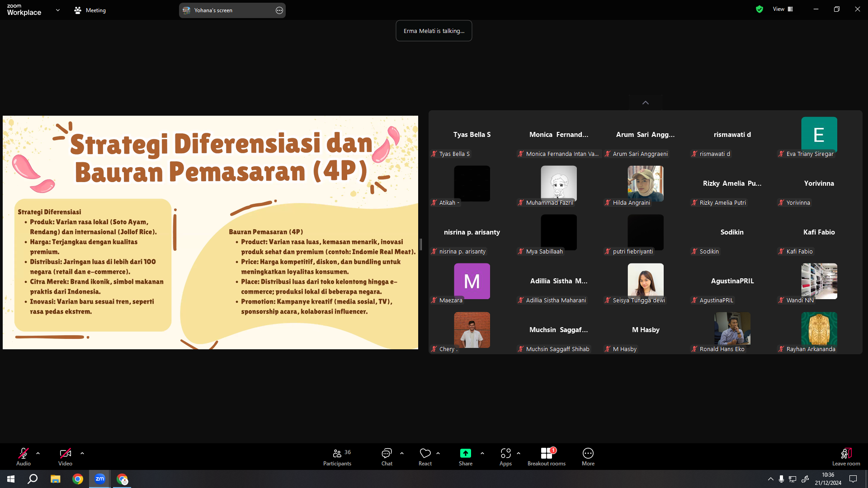Click the Yohana's screen share label
The height and width of the screenshot is (488, 868).
(x=213, y=10)
